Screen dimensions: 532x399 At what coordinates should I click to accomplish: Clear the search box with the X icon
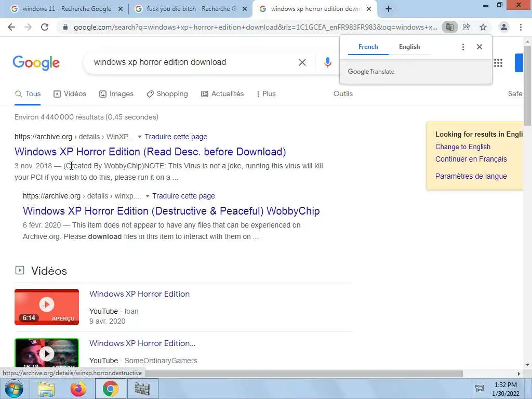click(x=302, y=62)
